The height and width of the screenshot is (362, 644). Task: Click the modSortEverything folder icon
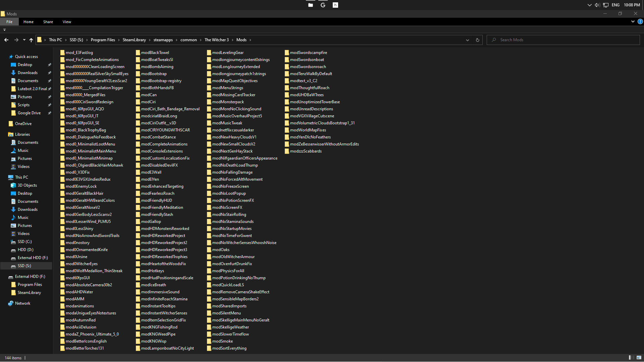209,348
